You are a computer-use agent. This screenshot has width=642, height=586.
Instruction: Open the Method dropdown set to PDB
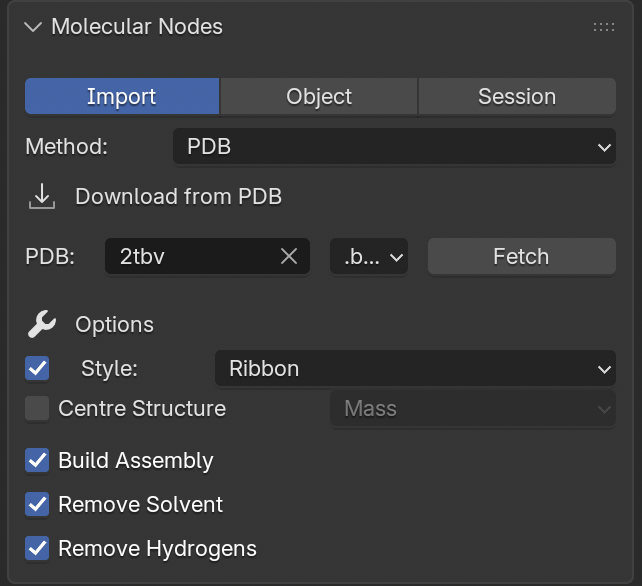[x=394, y=147]
